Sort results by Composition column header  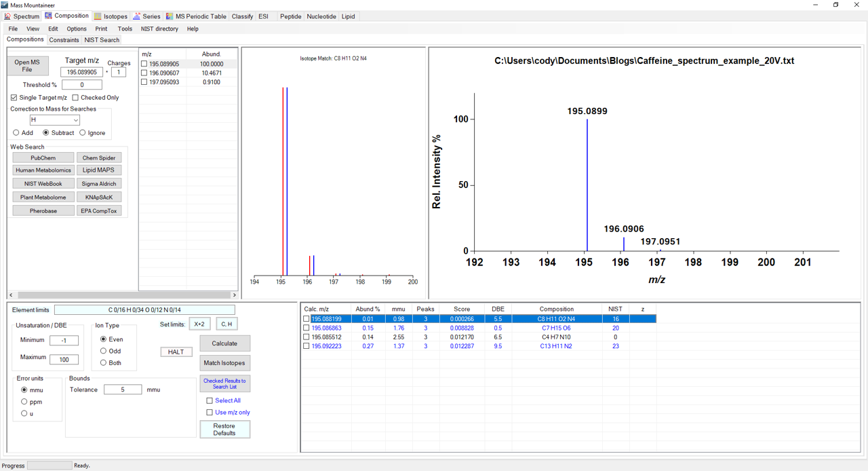[557, 309]
